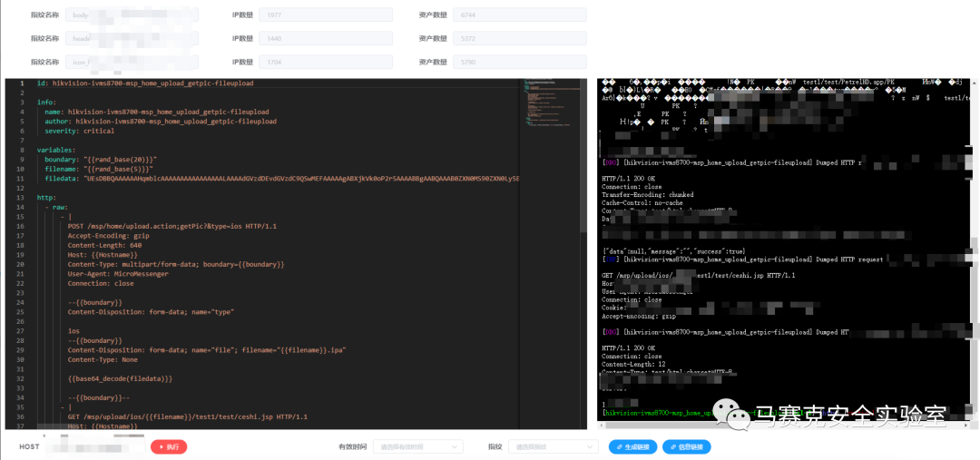
Task: Click the code editor minimap preview
Action: coord(553,103)
